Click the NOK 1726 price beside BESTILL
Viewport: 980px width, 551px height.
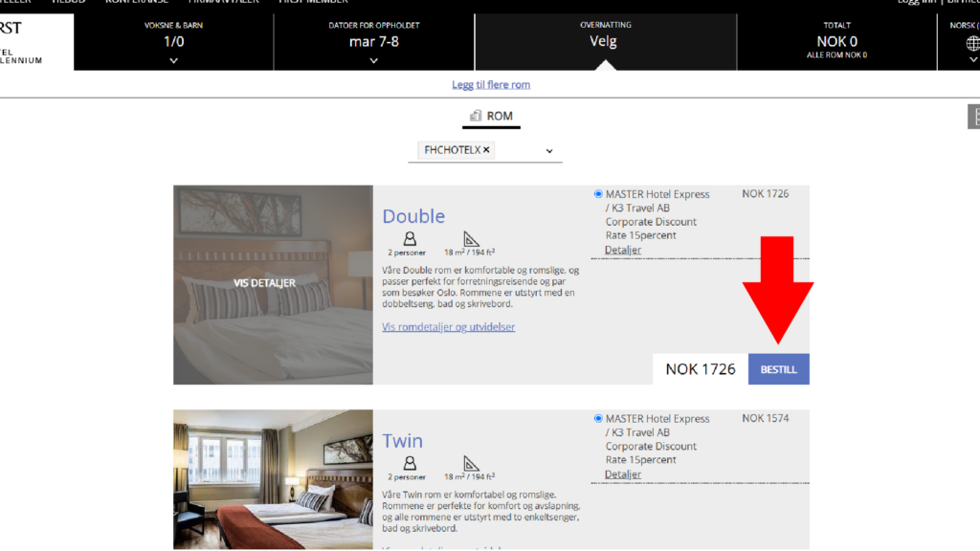(x=701, y=369)
